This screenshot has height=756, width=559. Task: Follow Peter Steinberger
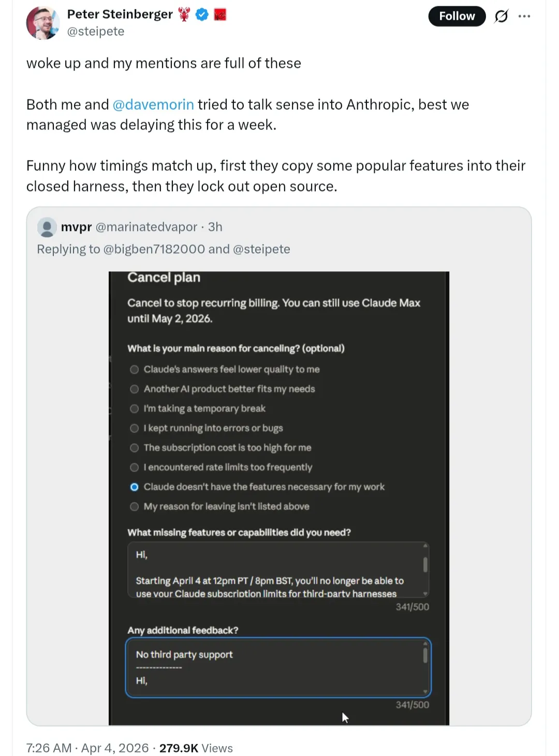(457, 17)
